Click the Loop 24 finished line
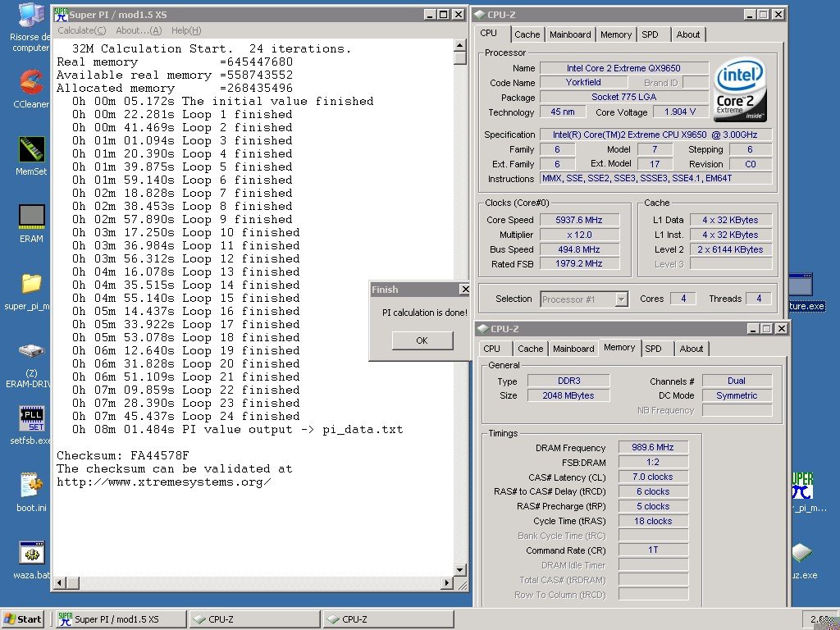Viewport: 840px width, 630px height. tap(186, 416)
